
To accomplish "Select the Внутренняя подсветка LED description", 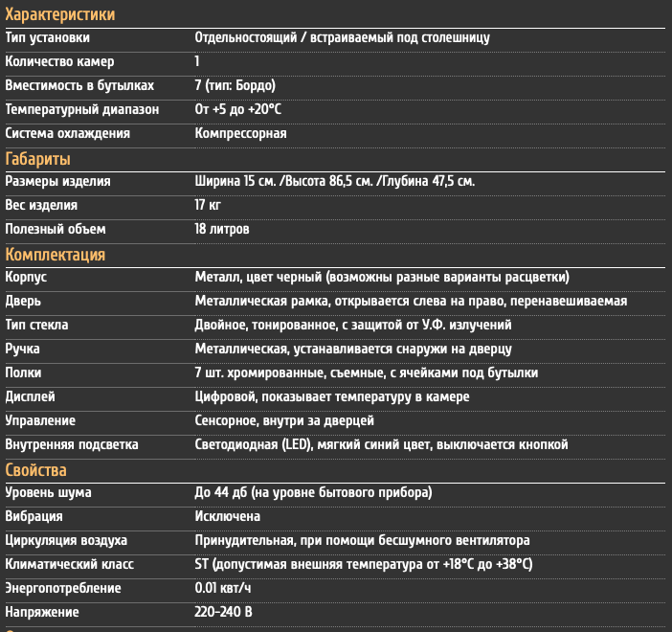I will coord(381,444).
